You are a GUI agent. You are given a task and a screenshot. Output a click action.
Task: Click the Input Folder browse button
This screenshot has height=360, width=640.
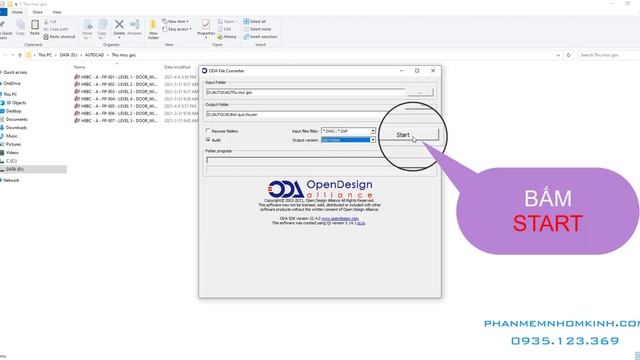pos(420,92)
